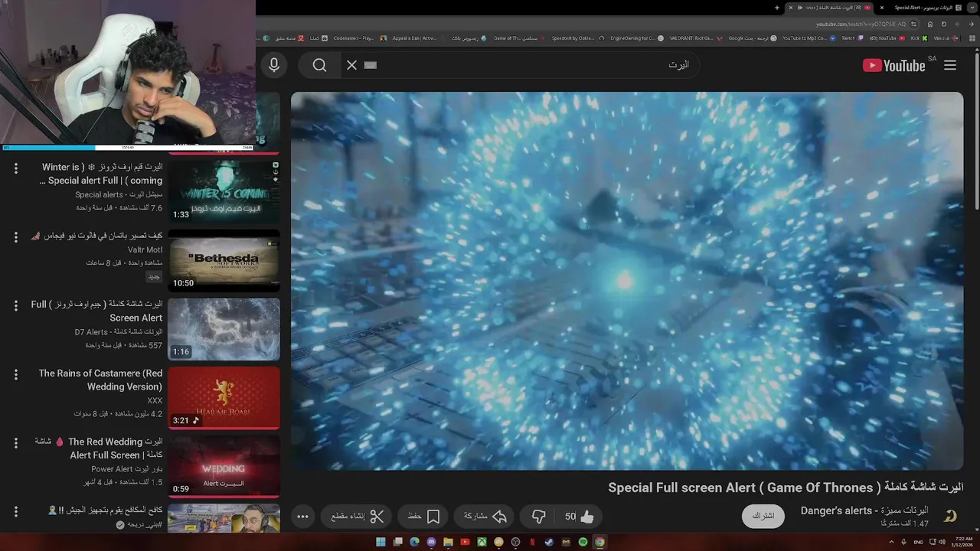Click the main video player area
This screenshot has height=551, width=980.
coord(627,281)
